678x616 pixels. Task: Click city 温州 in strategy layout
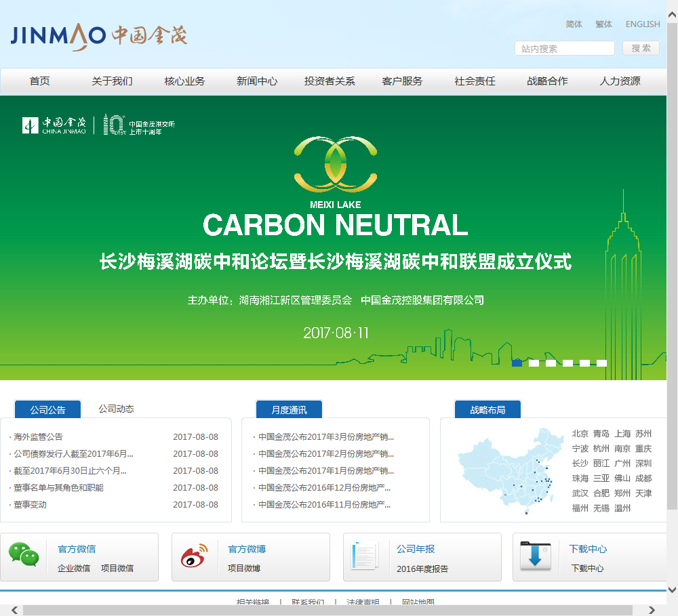[622, 508]
